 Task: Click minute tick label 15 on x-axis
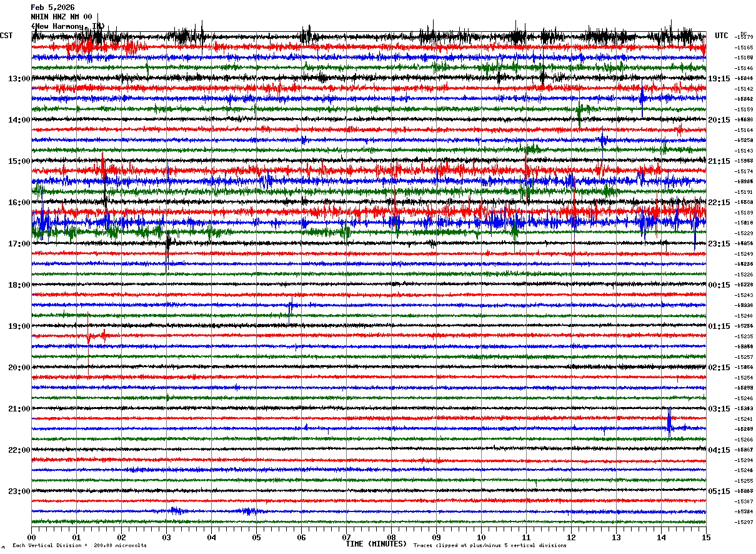706,537
